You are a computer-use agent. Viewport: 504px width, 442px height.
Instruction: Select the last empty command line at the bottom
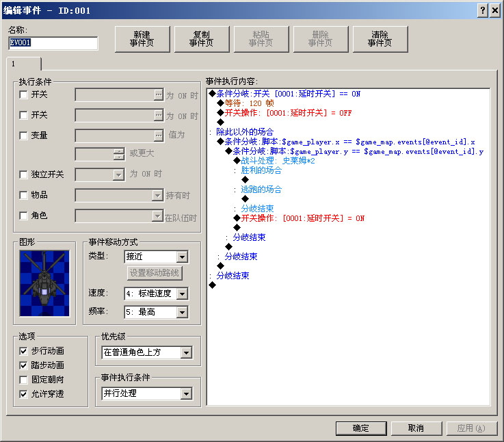point(213,285)
